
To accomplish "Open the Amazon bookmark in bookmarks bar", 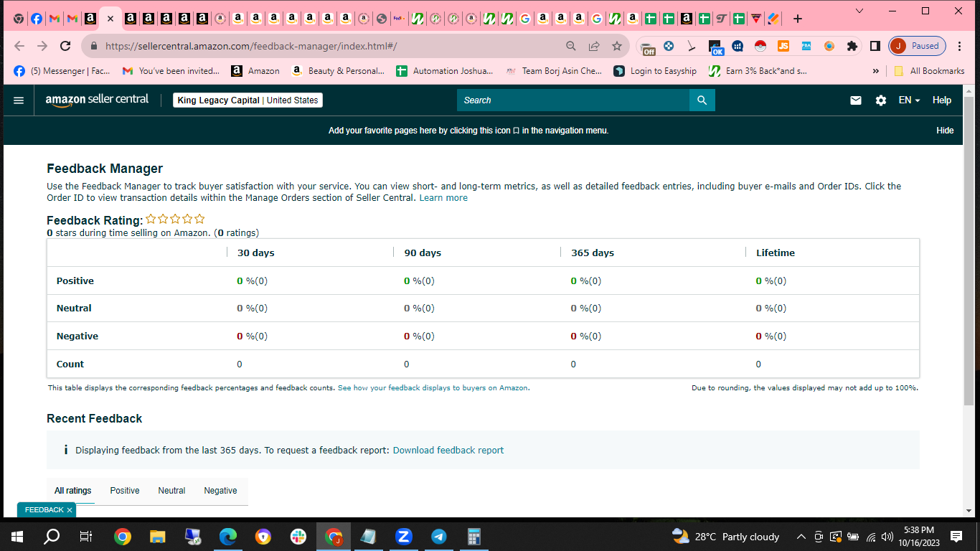I will (255, 71).
